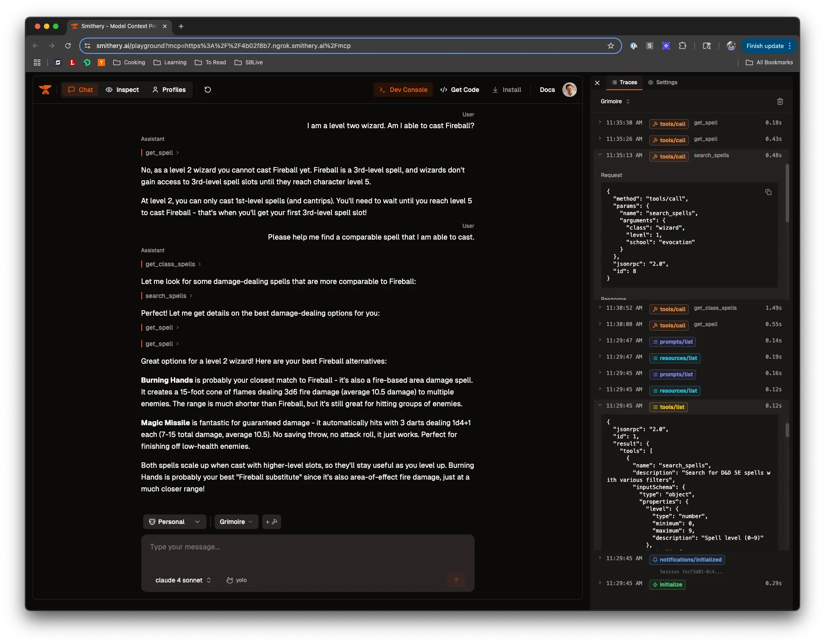Open browser extensions puzzle icon

682,46
